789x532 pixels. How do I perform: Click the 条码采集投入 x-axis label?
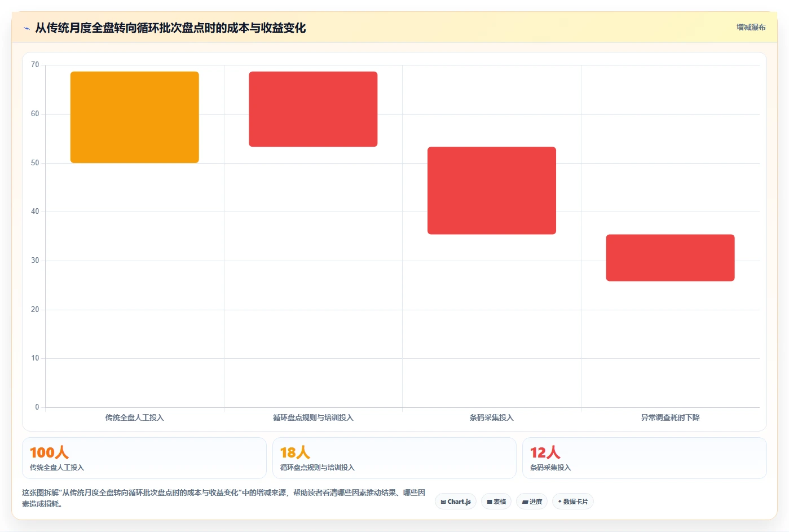(x=491, y=417)
